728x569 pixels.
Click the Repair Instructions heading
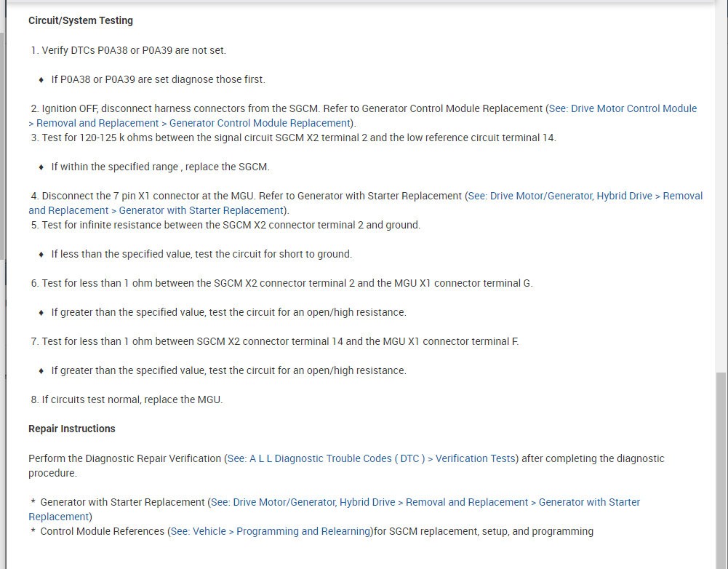[x=72, y=429]
